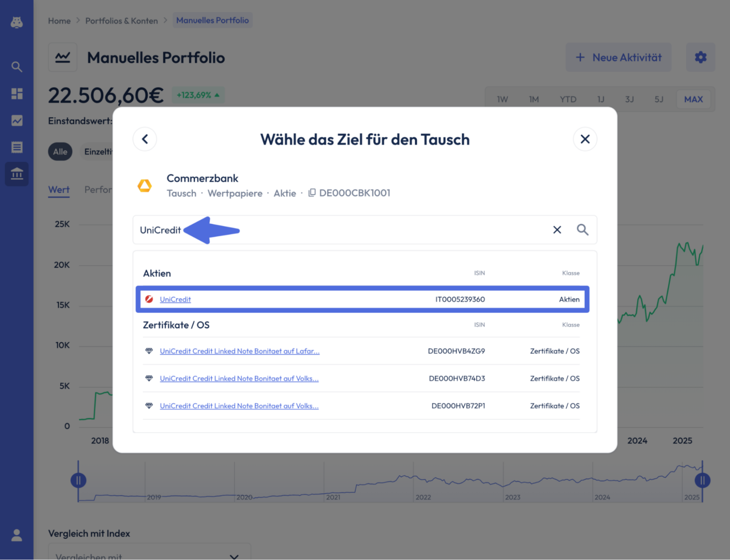The width and height of the screenshot is (730, 560).
Task: Open the user profile icon in sidebar
Action: (x=17, y=535)
